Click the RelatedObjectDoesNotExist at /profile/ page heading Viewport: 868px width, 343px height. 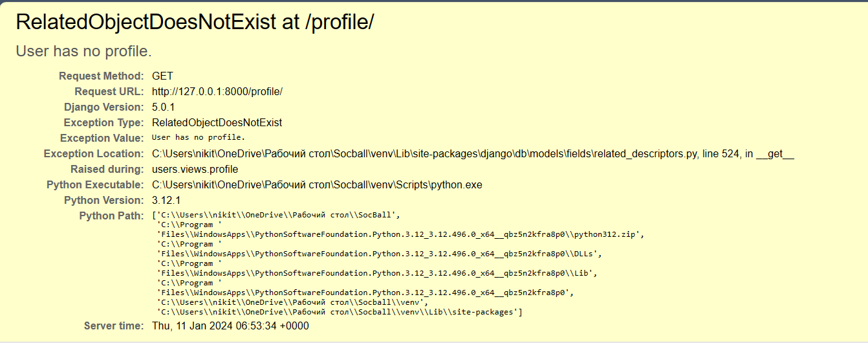click(x=195, y=22)
